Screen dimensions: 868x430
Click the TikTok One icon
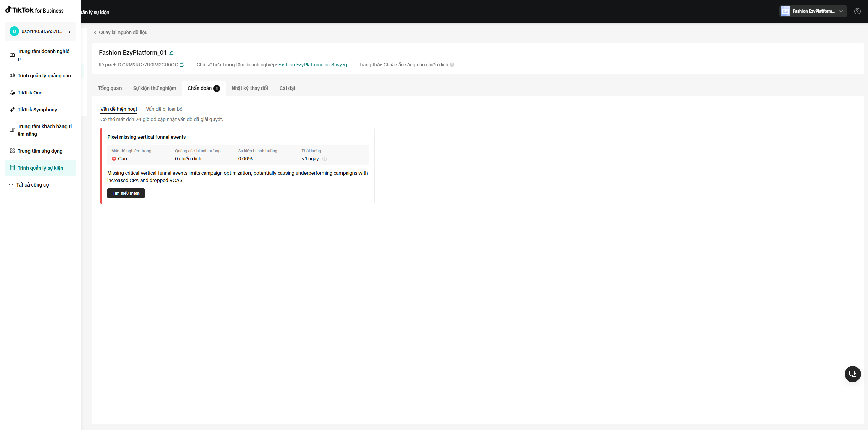coord(12,93)
